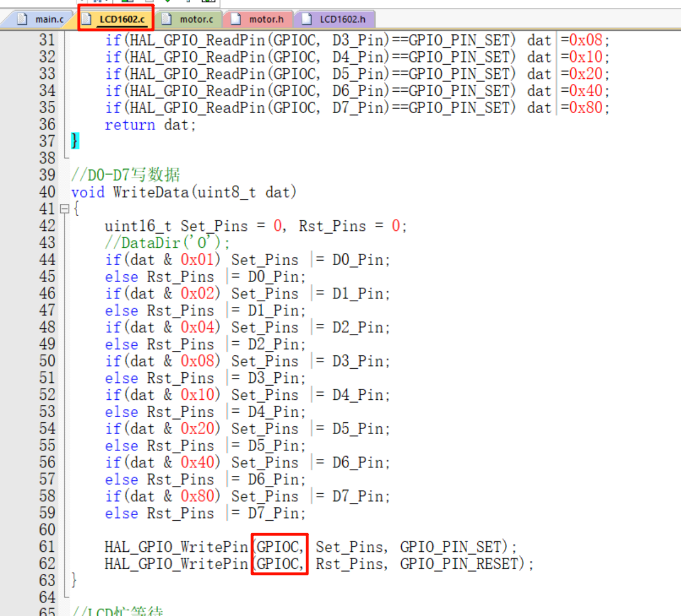
Task: Click the green build-style icon in the top toolbar
Action: tap(127, 2)
